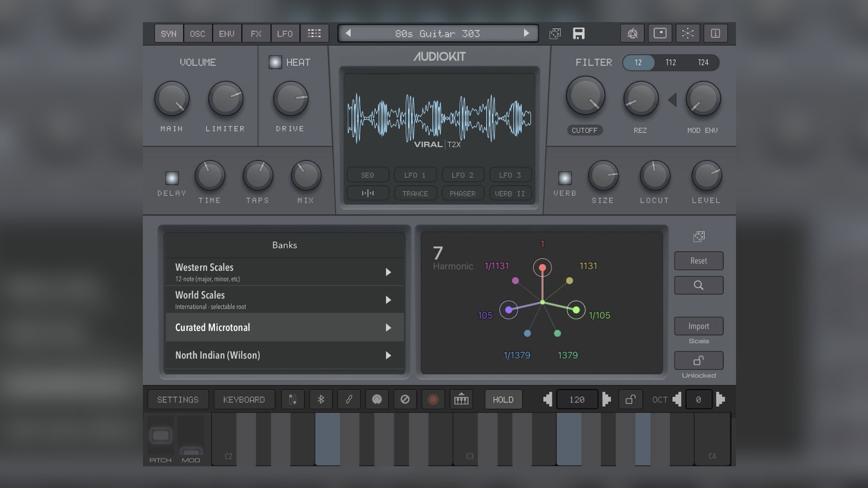Click the MIDI connector icon

pyautogui.click(x=377, y=399)
